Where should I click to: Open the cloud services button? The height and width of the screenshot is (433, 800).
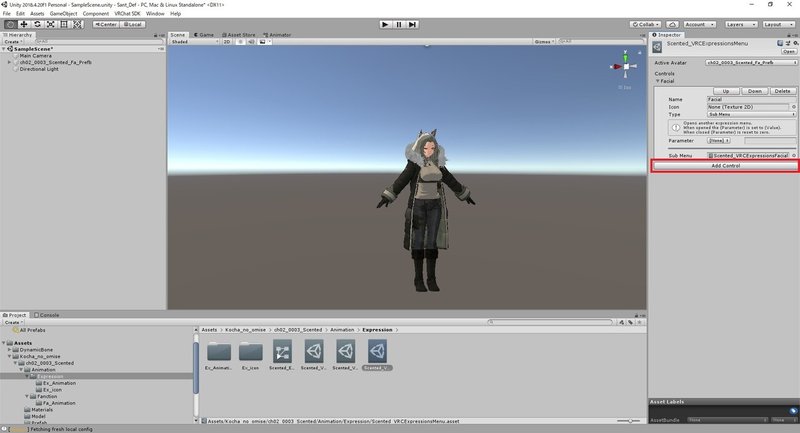coord(672,24)
